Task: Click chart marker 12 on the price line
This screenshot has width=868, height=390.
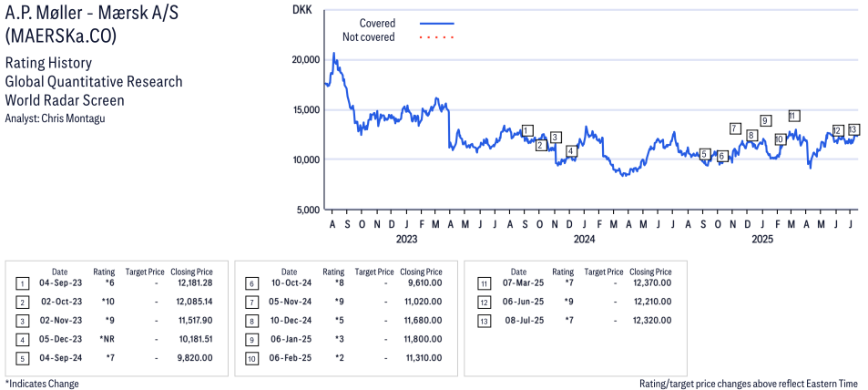Action: [838, 130]
